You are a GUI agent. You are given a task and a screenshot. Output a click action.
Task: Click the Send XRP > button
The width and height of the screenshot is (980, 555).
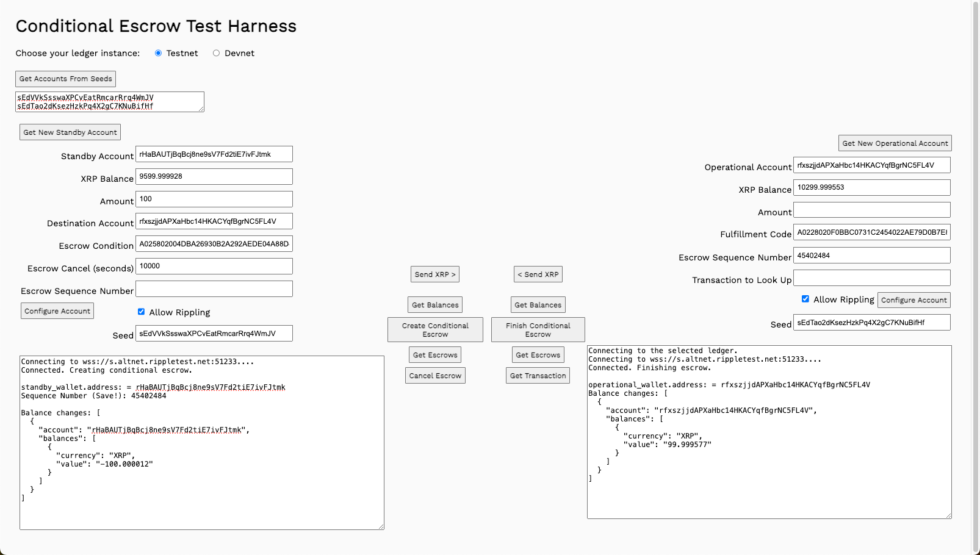coord(434,274)
